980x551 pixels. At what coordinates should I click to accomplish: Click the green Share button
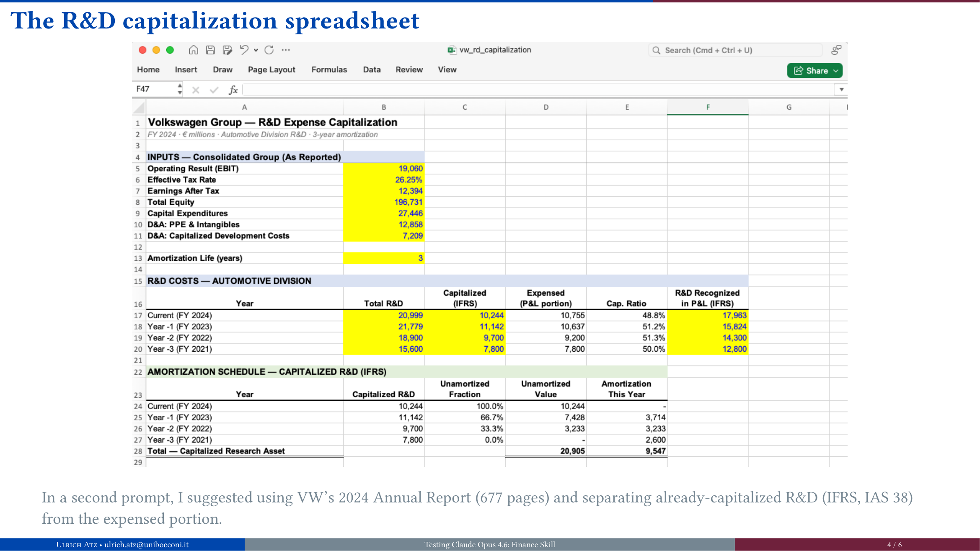(x=812, y=70)
